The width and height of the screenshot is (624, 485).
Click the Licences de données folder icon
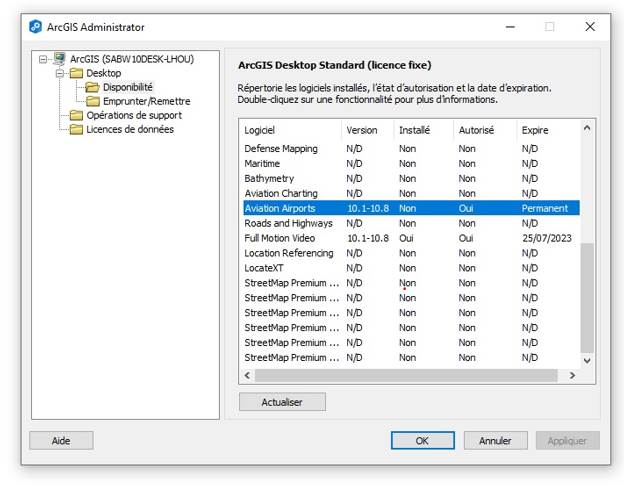pyautogui.click(x=76, y=129)
